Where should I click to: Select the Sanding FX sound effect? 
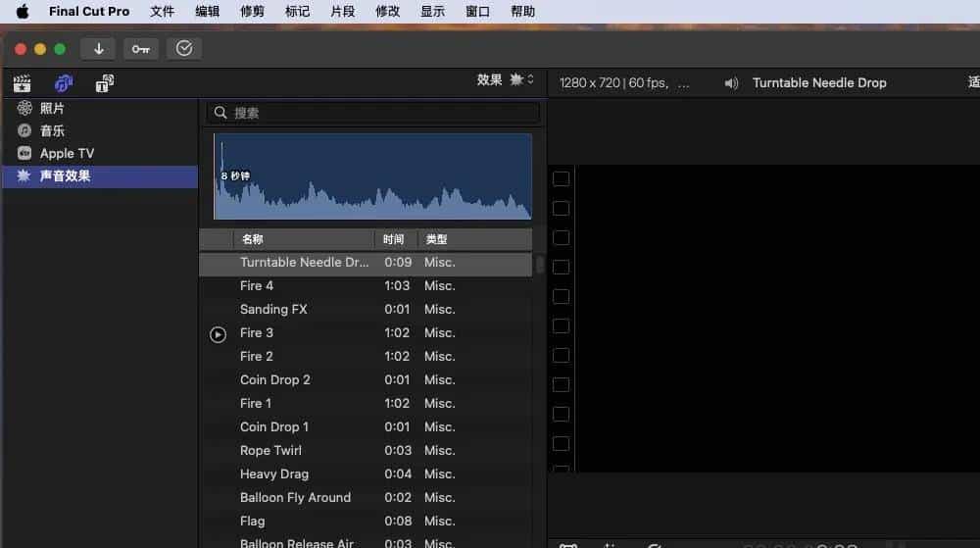(366, 310)
